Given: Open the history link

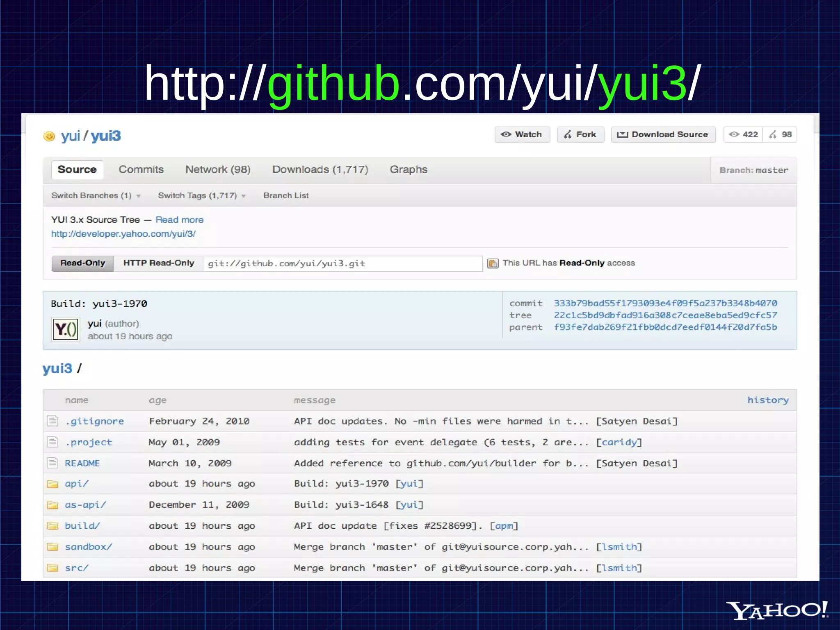Looking at the screenshot, I should [768, 400].
